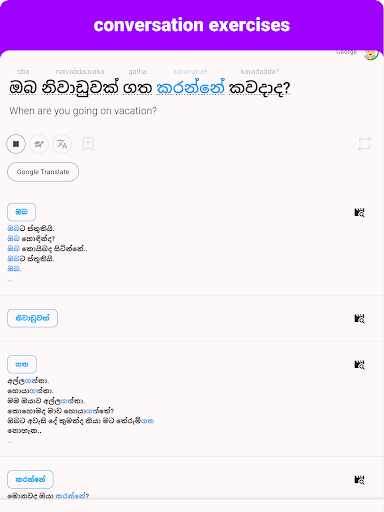The width and height of the screenshot is (384, 512).
Task: Select the word chip ගත
Action: coord(22,364)
